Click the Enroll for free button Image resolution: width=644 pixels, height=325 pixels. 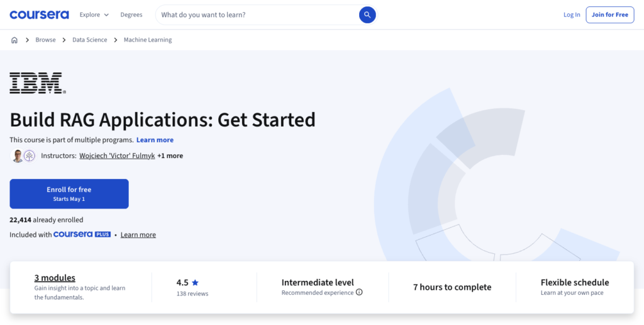tap(69, 194)
